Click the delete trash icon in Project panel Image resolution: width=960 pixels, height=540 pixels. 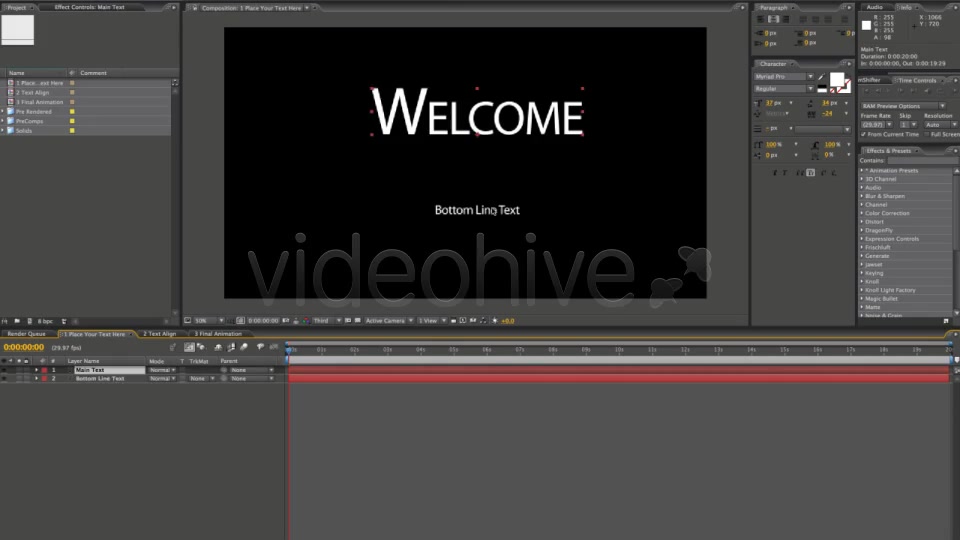(x=64, y=321)
